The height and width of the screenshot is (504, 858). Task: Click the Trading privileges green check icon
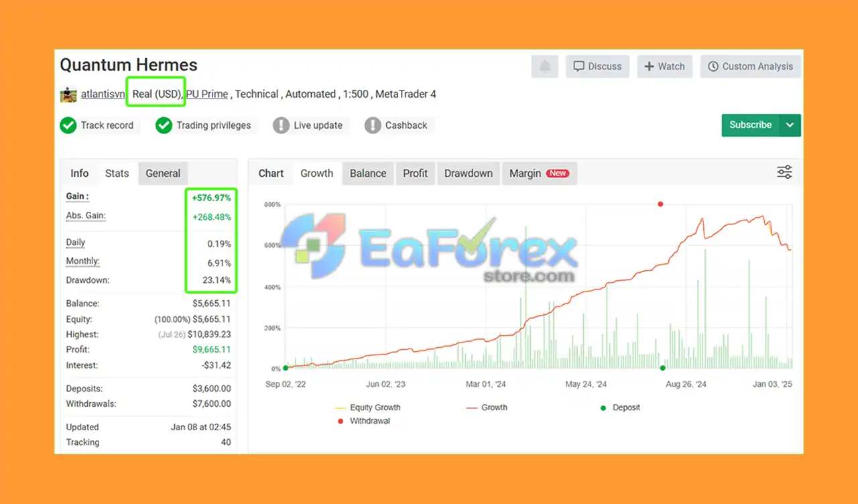click(x=164, y=125)
